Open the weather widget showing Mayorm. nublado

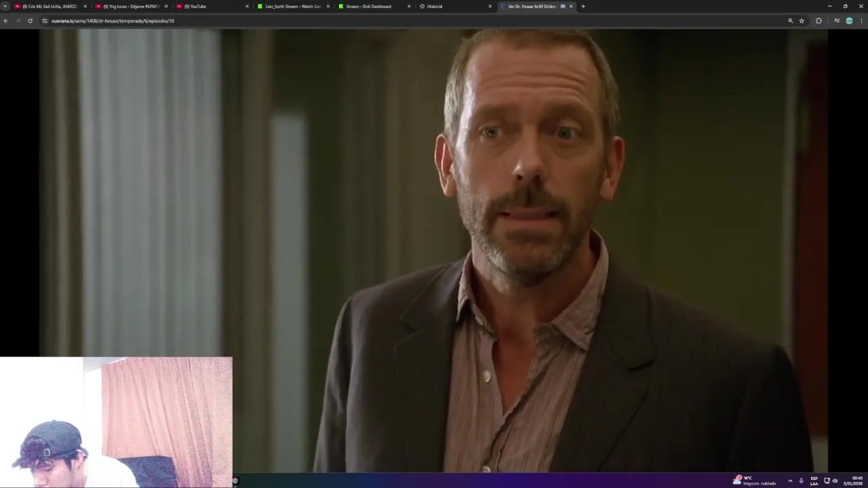tap(754, 481)
